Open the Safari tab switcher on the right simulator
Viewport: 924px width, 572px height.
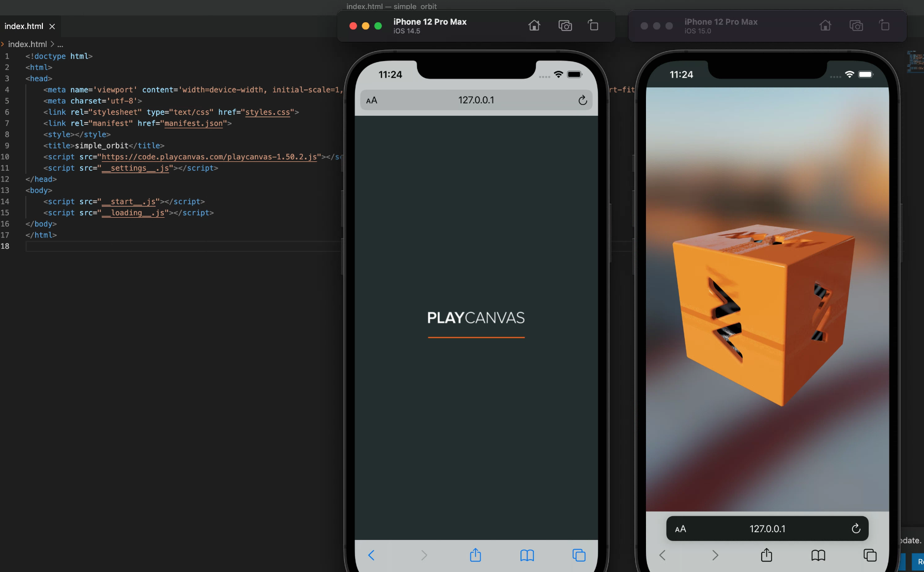coord(870,555)
